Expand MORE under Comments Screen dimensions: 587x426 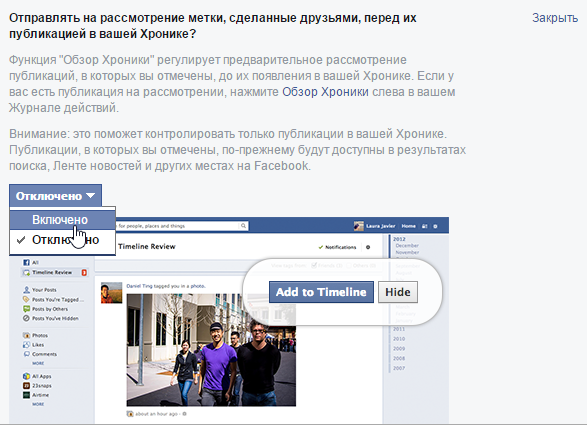click(x=38, y=363)
